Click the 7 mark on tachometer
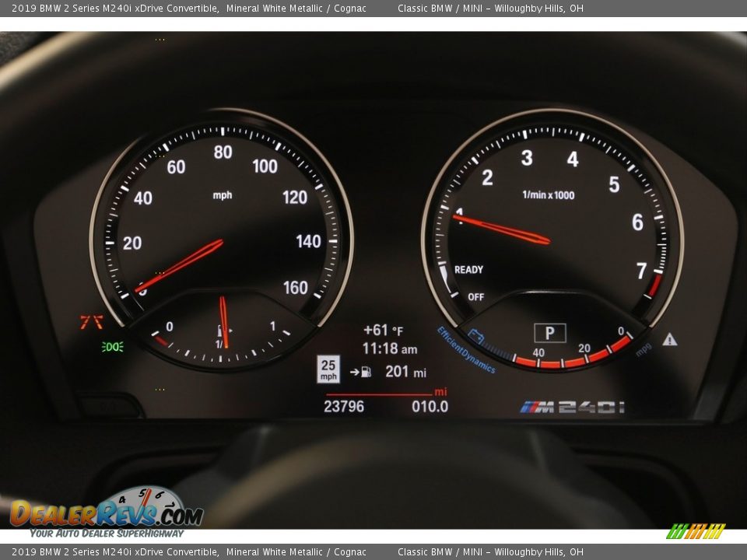 point(642,271)
